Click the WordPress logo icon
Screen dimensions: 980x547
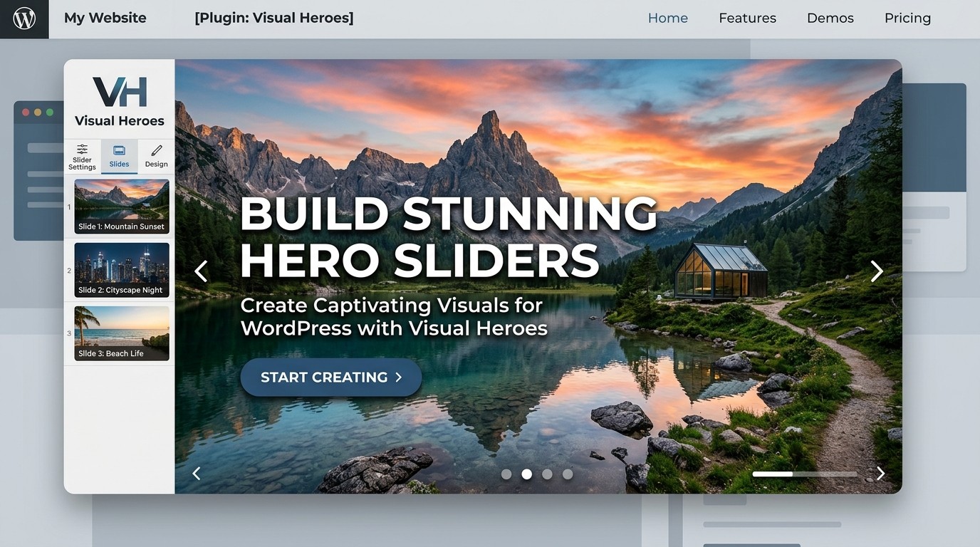[x=24, y=19]
